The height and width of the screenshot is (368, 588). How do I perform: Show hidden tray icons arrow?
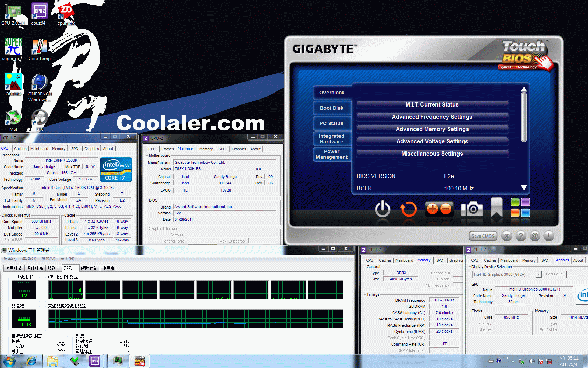tap(513, 361)
